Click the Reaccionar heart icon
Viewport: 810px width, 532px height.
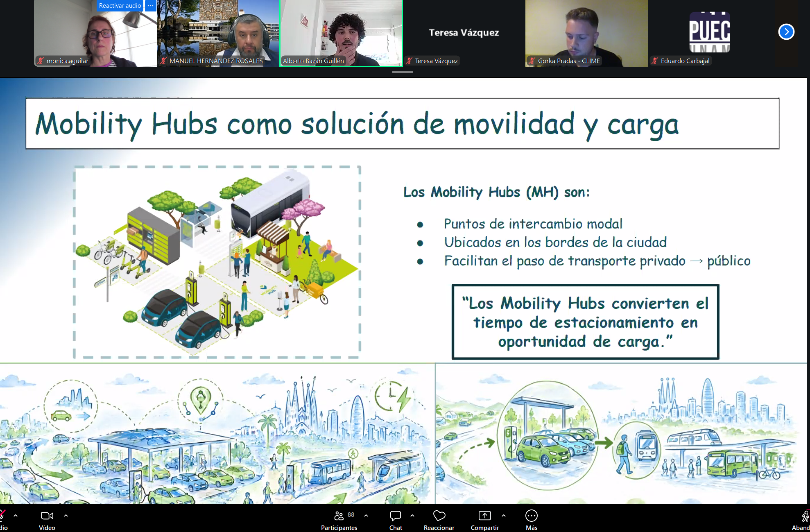tap(439, 516)
